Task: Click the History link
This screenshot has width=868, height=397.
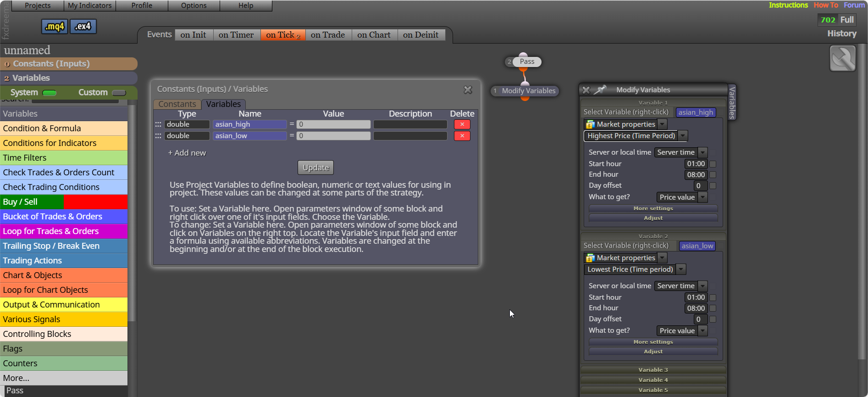Action: click(842, 34)
